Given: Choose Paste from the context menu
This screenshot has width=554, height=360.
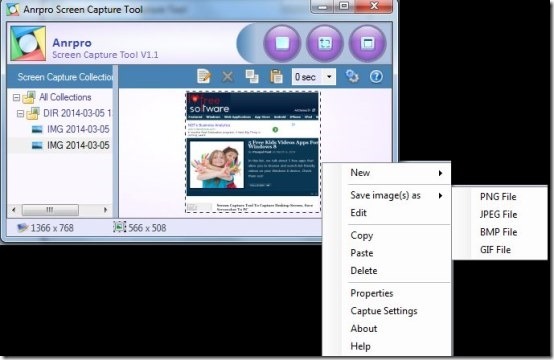Looking at the screenshot, I should click(387, 253).
